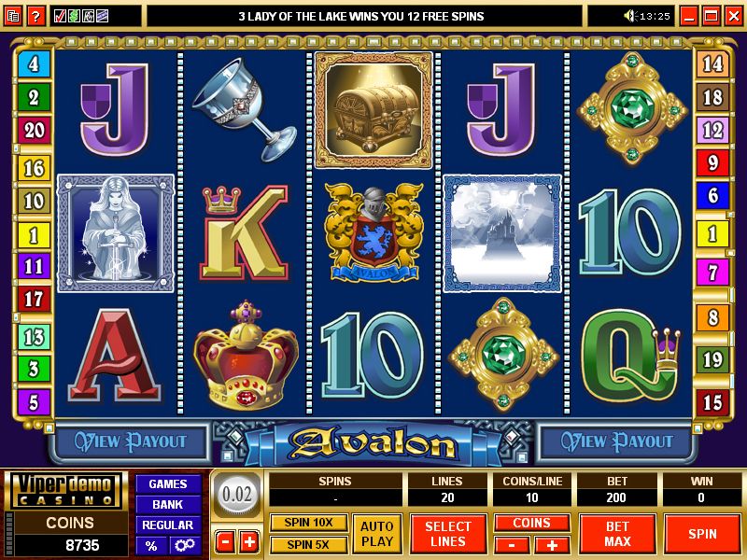This screenshot has width=747, height=560.
Task: Decrease coin size with red minus
Action: 225,542
